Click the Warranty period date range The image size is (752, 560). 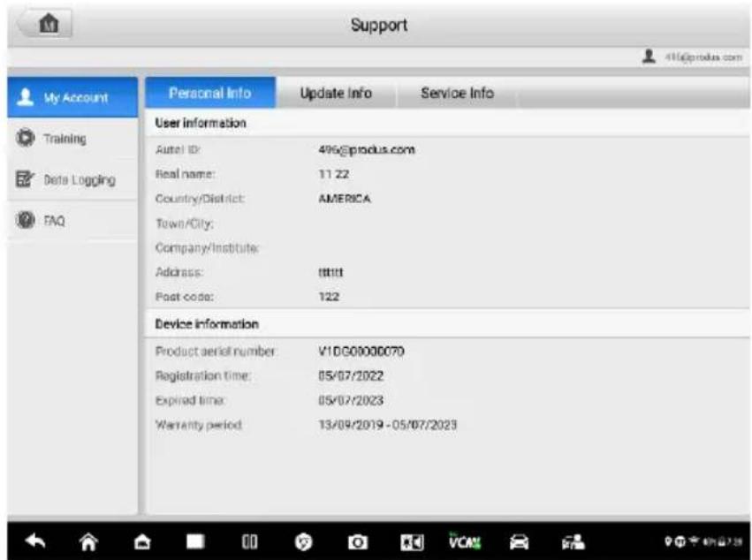pos(388,425)
